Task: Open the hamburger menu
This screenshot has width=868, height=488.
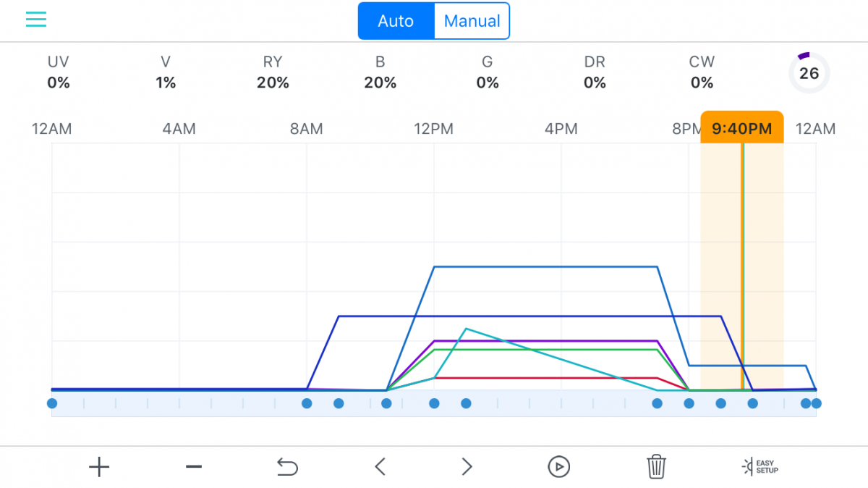Action: coord(36,20)
